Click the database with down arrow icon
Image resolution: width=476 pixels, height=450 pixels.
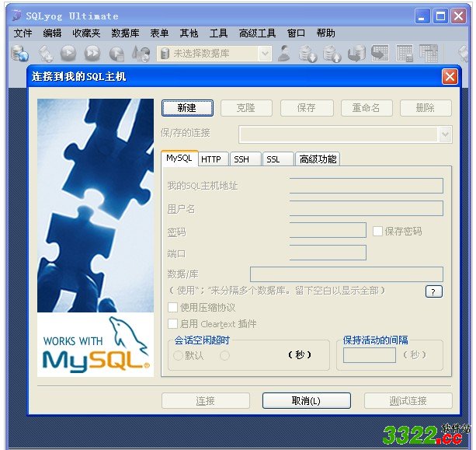coord(307,54)
